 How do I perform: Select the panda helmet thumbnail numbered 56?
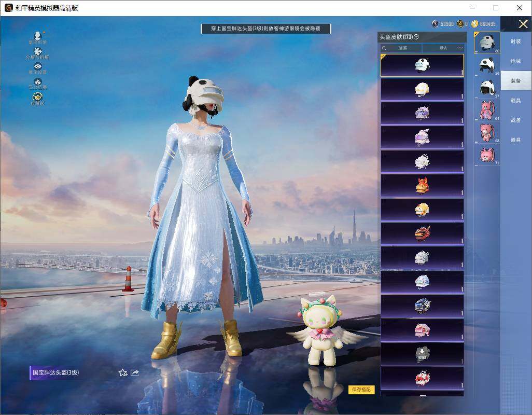(487, 65)
